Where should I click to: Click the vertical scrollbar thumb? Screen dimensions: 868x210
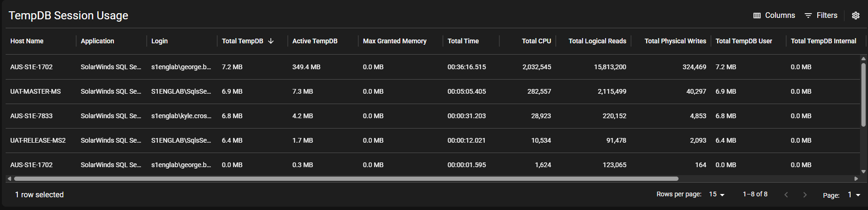[863, 94]
